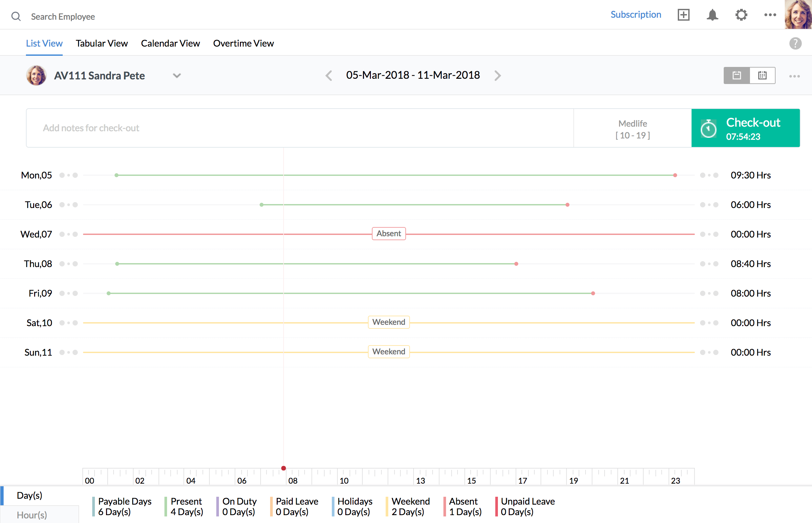Switch to monthly view toggle
Screen dimensions: 812x523
click(762, 75)
